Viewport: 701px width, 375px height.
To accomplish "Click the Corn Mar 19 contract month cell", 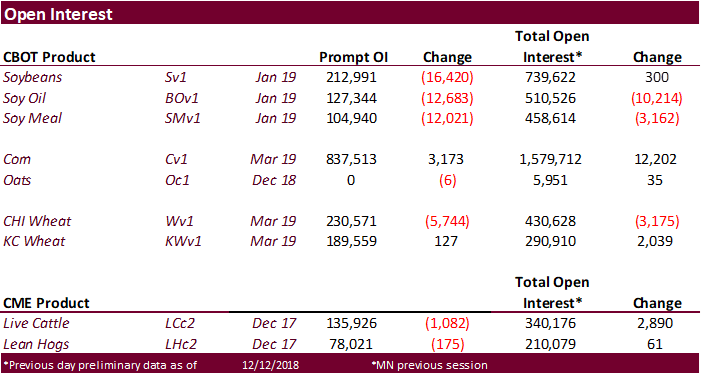I will (273, 160).
